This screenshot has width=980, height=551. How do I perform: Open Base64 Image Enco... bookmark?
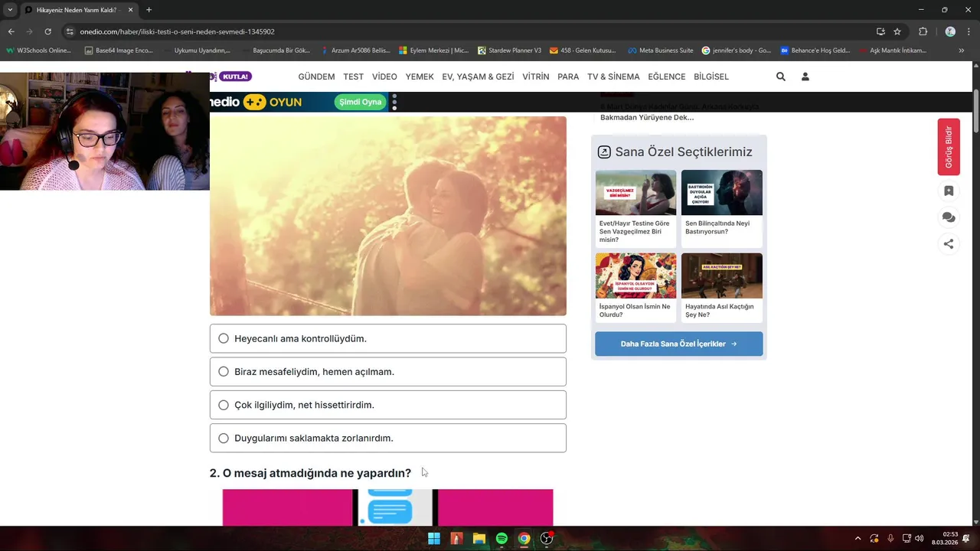pyautogui.click(x=119, y=51)
